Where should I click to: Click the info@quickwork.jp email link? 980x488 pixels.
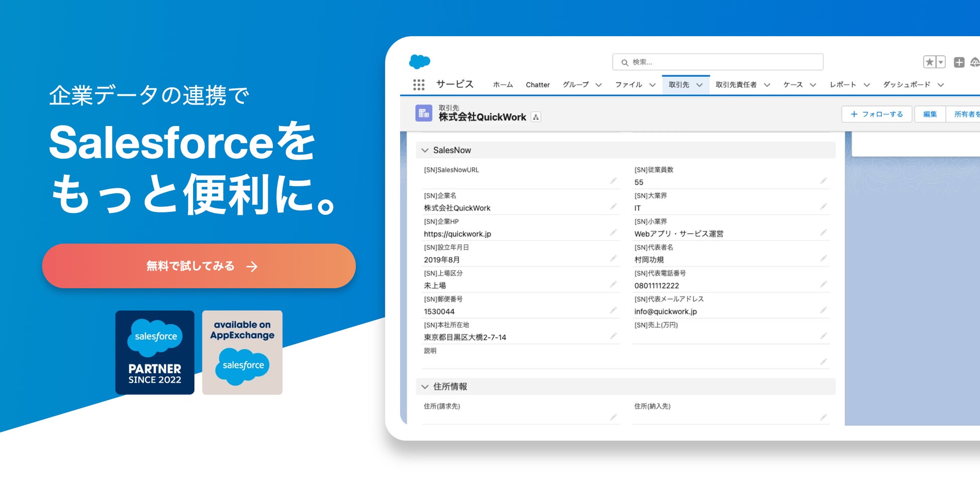[x=665, y=312]
